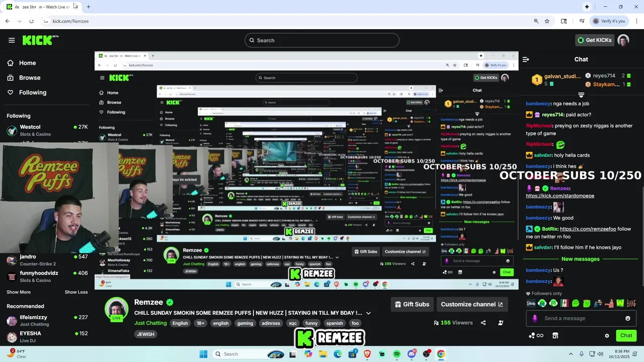Open Discord from the taskbar
This screenshot has height=362, width=644.
[412, 354]
